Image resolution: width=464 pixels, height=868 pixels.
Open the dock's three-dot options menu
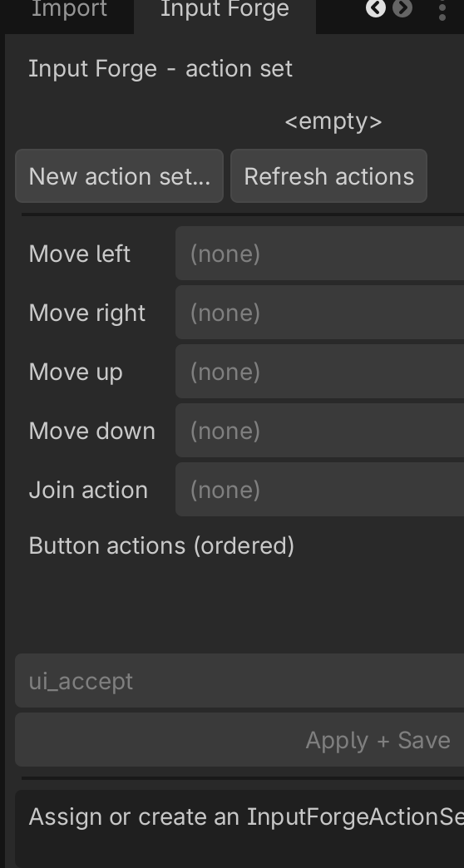pos(442,9)
